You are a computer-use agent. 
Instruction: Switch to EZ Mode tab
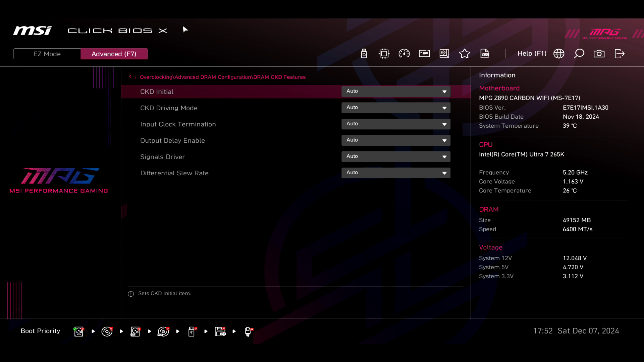[x=47, y=54]
